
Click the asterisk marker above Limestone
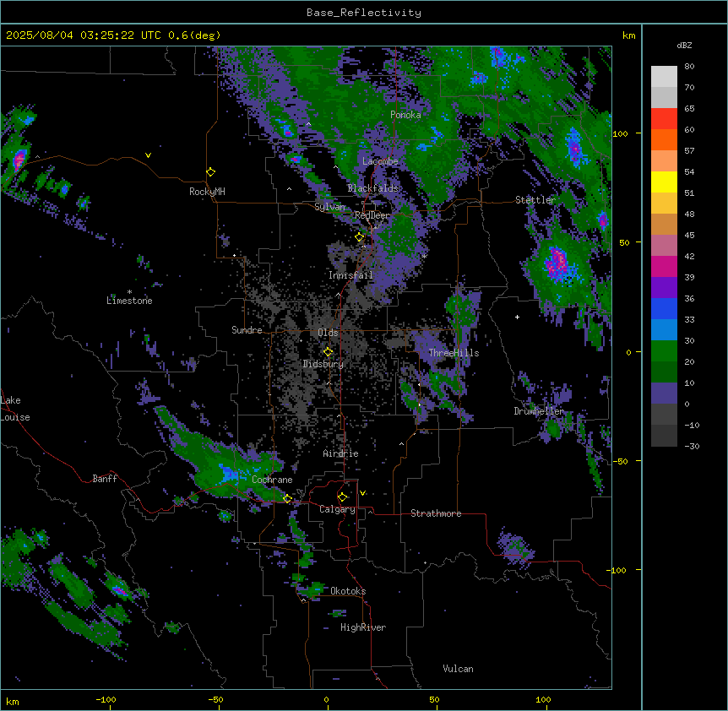(x=129, y=292)
